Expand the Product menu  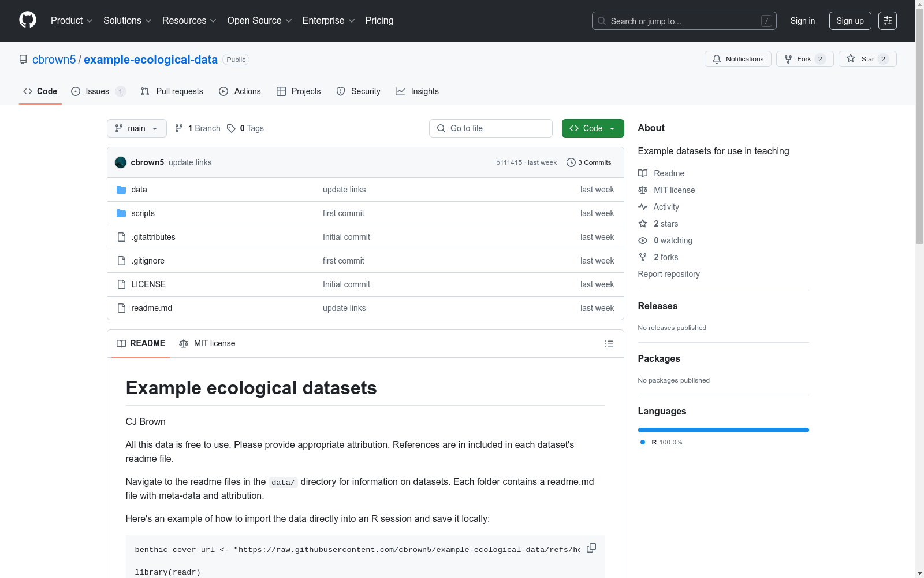[x=72, y=20]
